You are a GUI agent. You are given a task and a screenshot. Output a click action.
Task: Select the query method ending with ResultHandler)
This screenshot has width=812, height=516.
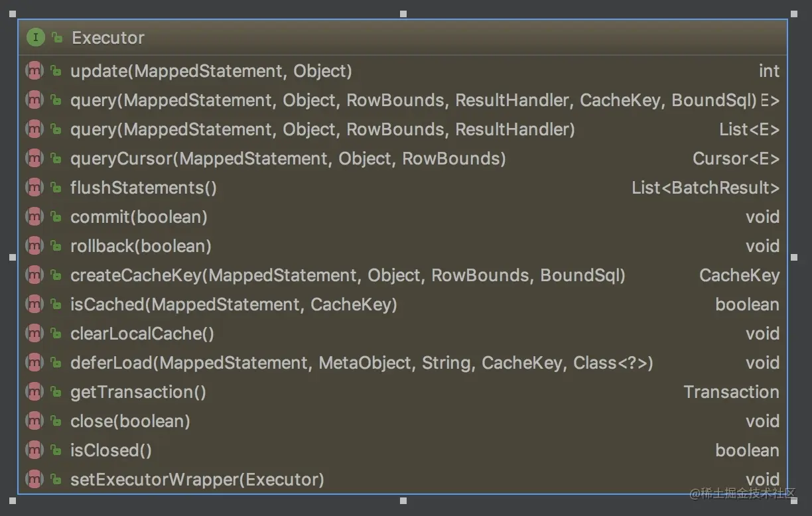[x=322, y=129]
